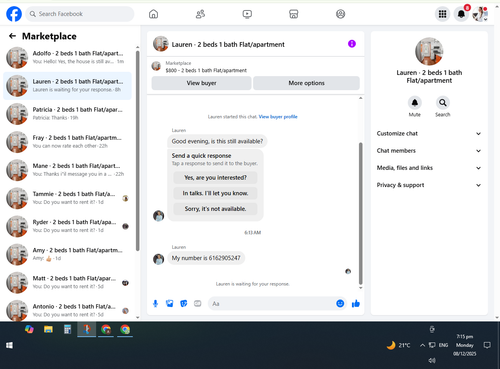The height and width of the screenshot is (369, 500).
Task: Click the conversation list scrollbar
Action: click(138, 150)
